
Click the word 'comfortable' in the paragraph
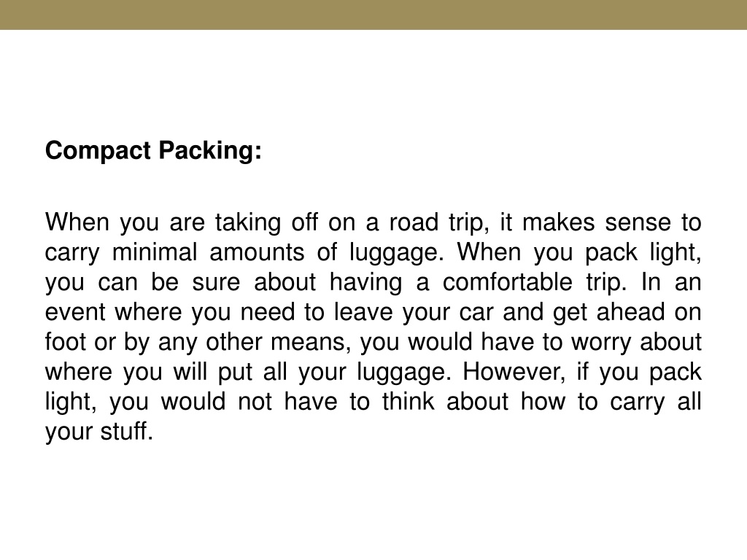508,282
